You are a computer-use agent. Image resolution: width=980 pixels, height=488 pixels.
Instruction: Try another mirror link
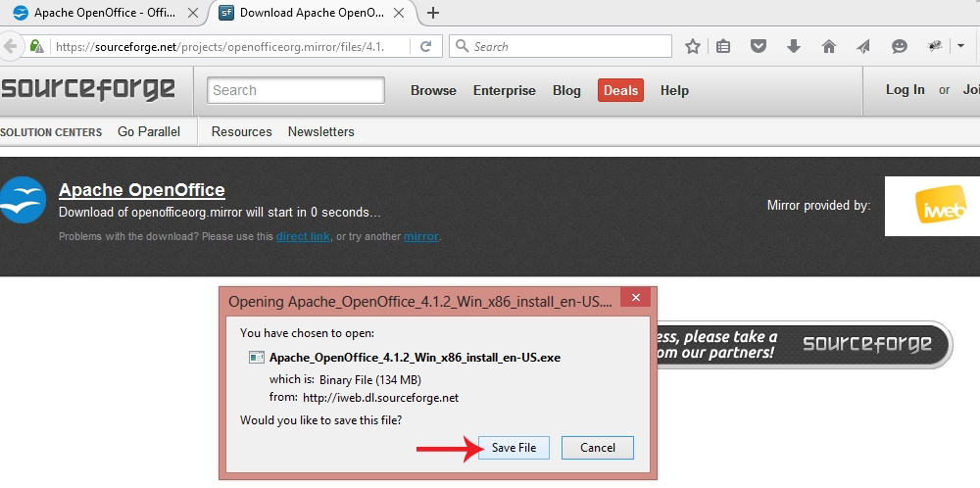tap(421, 237)
